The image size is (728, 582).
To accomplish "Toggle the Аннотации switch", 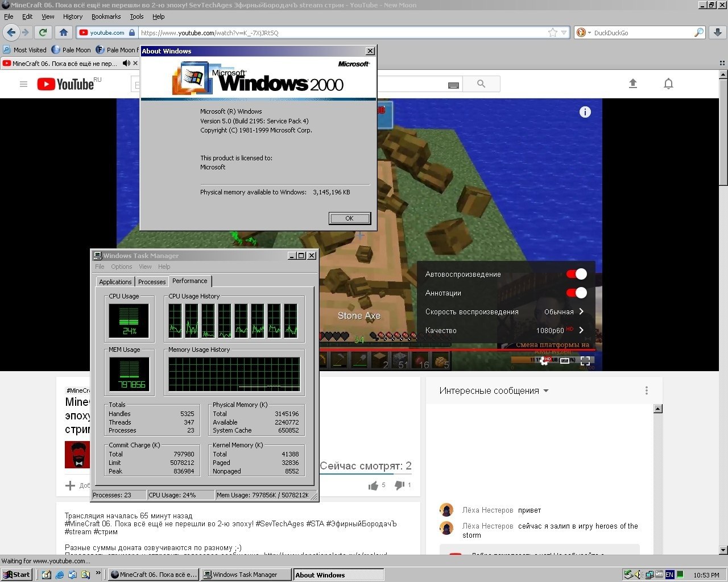I will click(x=576, y=293).
